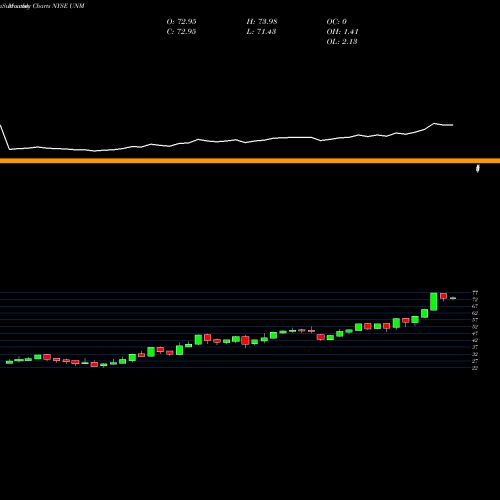
Task: Click the 47 price axis label
Action: click(x=475, y=333)
